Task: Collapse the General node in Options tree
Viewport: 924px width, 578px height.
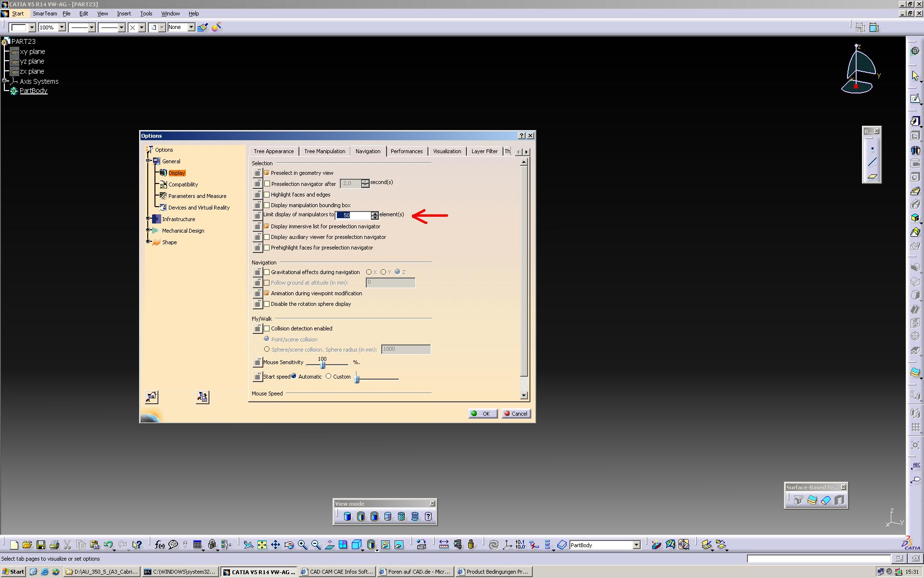Action: 149,161
